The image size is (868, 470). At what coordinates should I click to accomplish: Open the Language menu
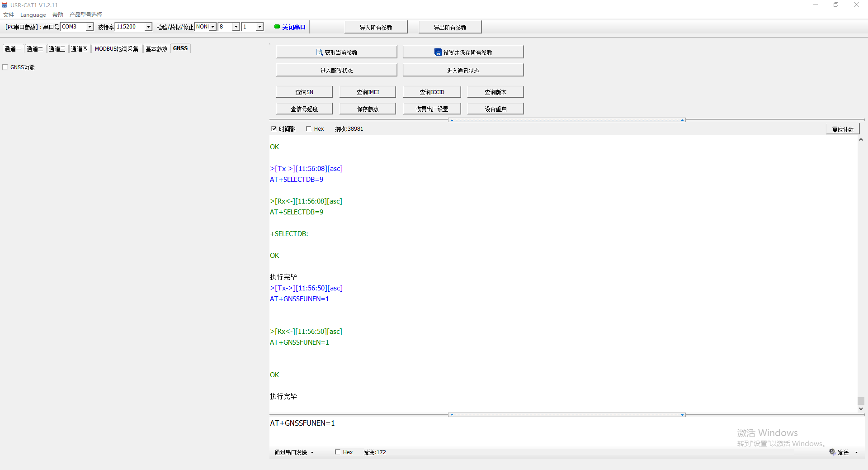pyautogui.click(x=33, y=15)
